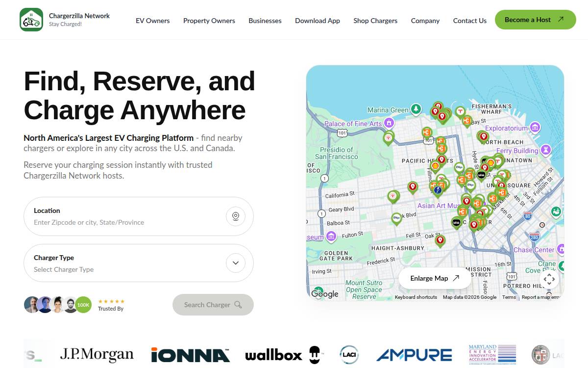The height and width of the screenshot is (368, 588).
Task: Click Report a map error link
Action: pos(540,297)
